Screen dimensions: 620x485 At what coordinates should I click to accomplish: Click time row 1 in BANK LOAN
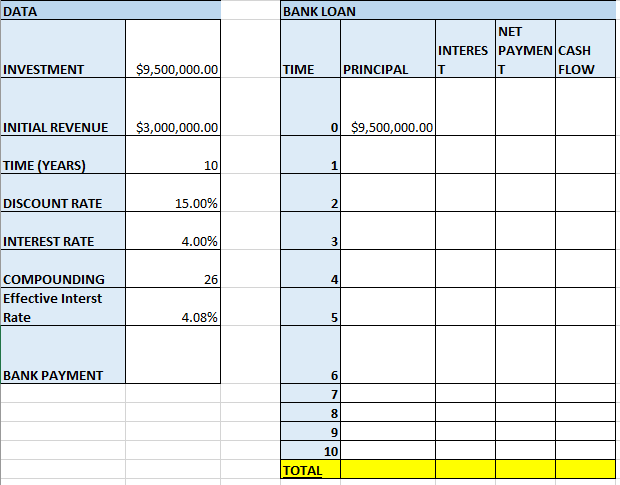coord(310,155)
